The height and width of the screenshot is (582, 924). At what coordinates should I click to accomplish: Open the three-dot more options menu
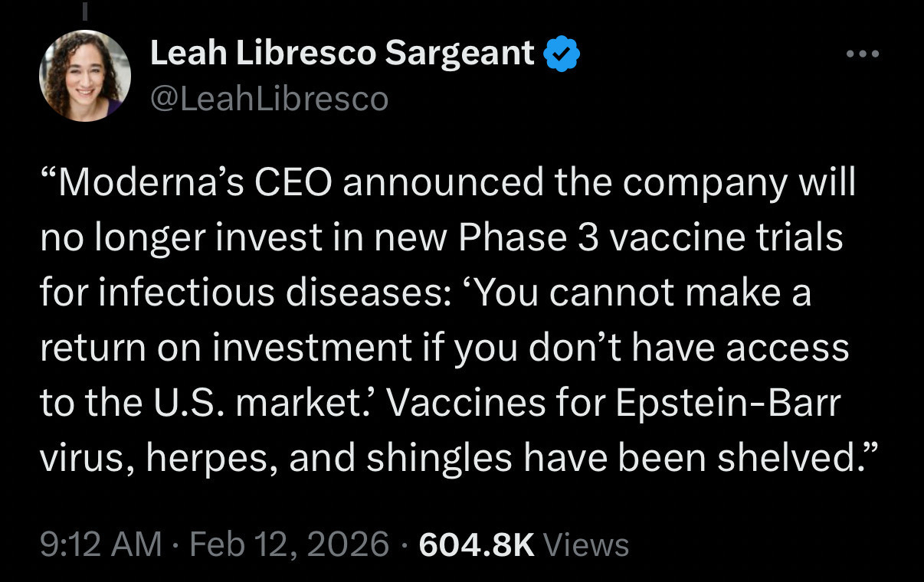tap(863, 54)
